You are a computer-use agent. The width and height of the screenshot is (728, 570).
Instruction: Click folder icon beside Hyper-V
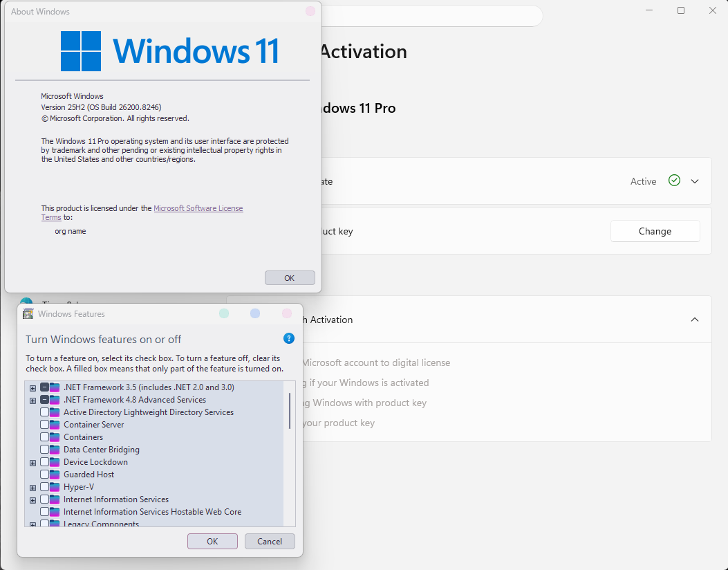tap(55, 487)
